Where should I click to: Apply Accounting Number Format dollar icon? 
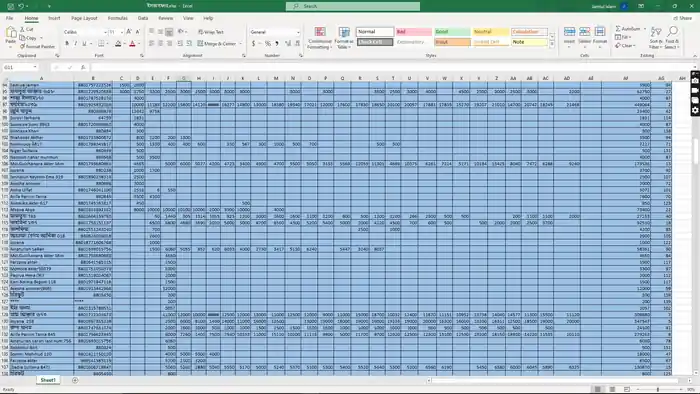254,44
